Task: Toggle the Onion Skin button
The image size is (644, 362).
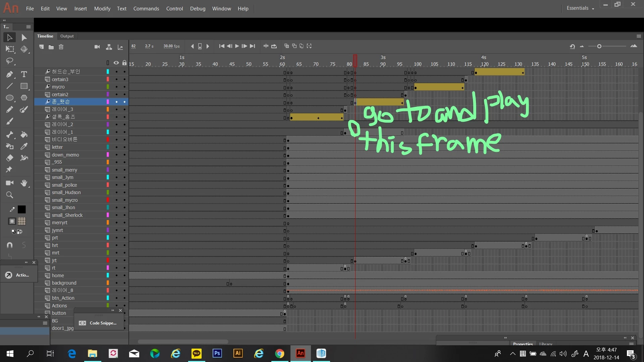Action: click(286, 46)
